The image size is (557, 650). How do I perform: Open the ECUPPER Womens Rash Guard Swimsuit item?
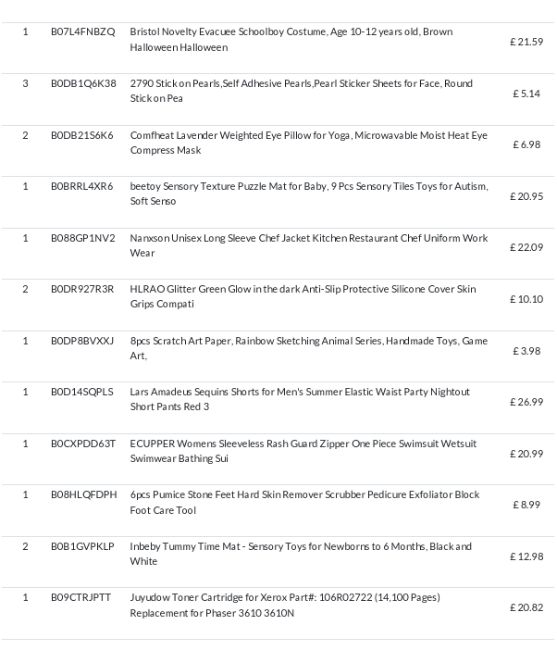tap(303, 451)
